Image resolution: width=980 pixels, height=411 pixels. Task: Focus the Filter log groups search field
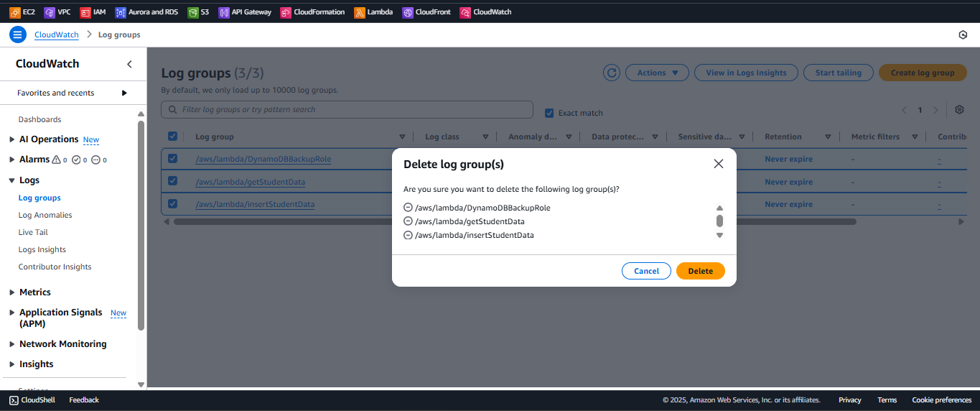tap(347, 110)
